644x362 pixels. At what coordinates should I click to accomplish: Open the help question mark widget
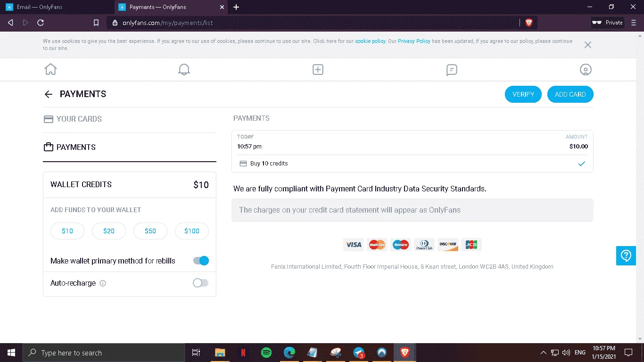point(626,255)
